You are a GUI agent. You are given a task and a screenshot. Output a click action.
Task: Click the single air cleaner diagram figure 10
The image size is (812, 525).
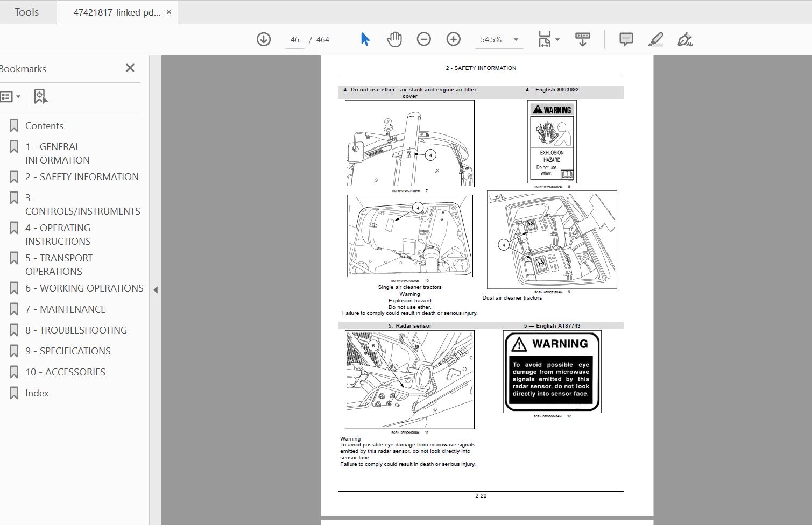410,236
